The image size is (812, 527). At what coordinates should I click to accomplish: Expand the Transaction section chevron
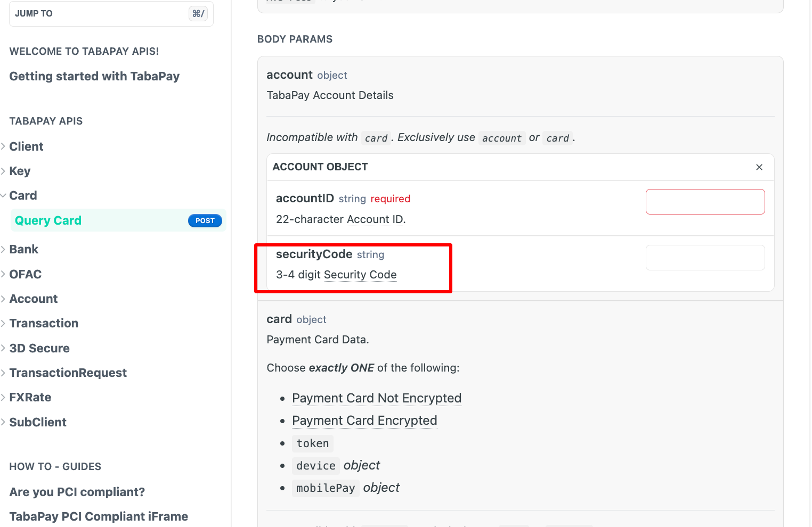point(3,323)
